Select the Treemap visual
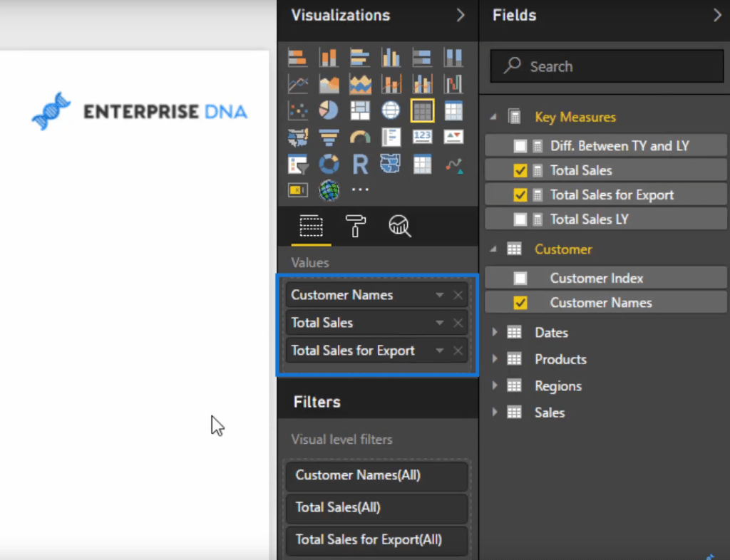 click(x=360, y=110)
